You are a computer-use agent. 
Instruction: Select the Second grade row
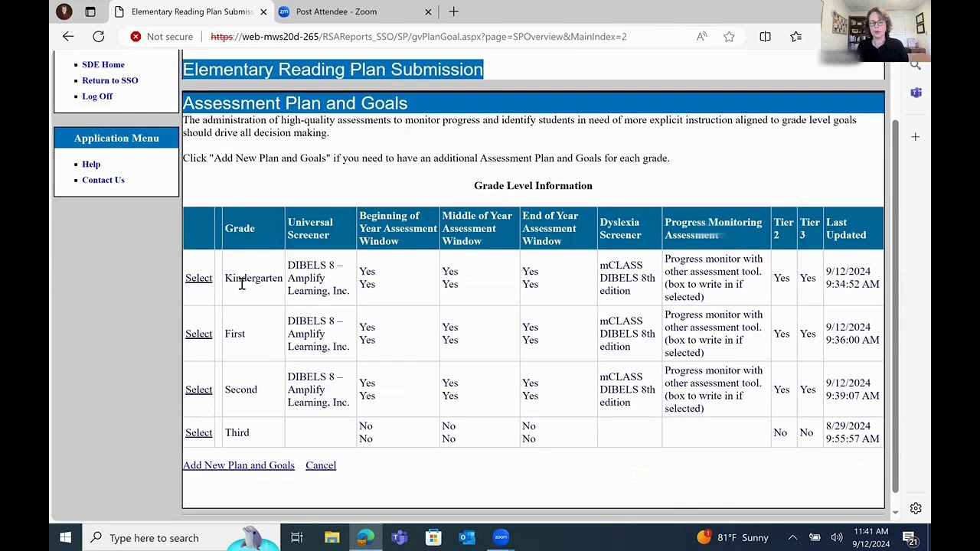point(198,390)
